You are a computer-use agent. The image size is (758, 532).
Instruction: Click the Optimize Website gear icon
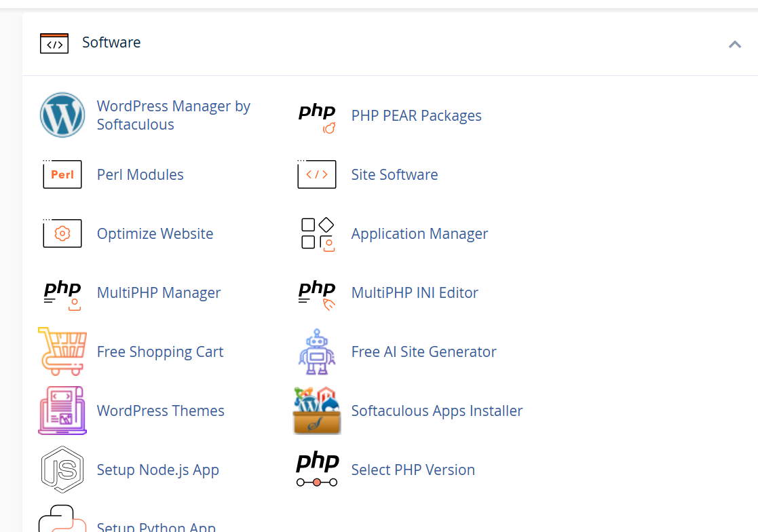pos(62,233)
